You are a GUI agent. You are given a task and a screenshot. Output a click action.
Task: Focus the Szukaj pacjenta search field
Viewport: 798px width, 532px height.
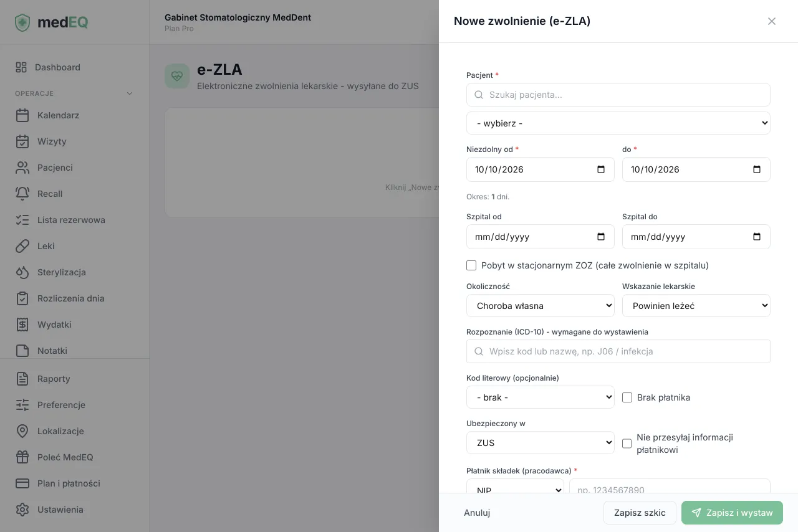[x=618, y=95]
